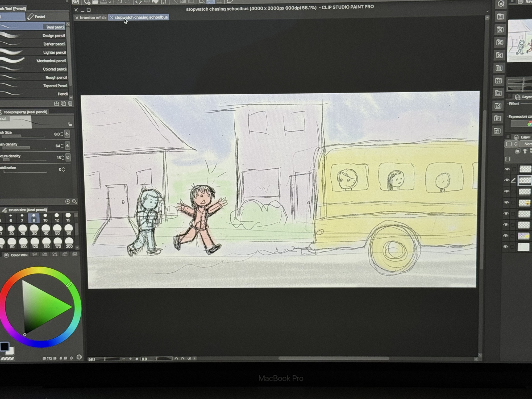The height and width of the screenshot is (399, 532).
Task: Select brush size preset 30
Action: pyautogui.click(x=34, y=230)
